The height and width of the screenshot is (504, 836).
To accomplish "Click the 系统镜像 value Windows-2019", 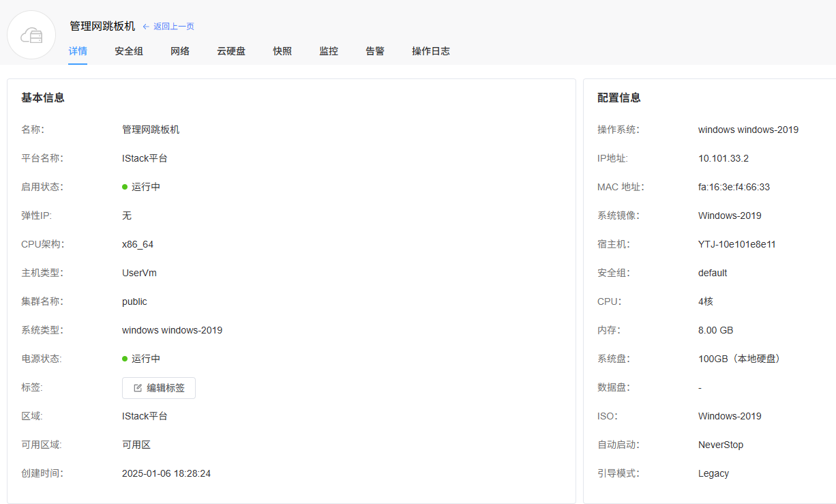I will pyautogui.click(x=730, y=216).
